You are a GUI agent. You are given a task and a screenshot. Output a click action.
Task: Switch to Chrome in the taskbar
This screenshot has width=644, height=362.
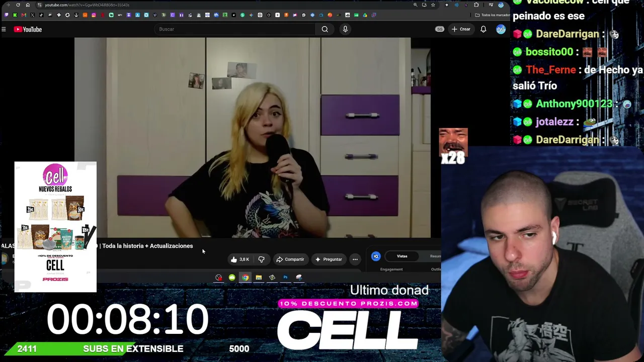(245, 278)
